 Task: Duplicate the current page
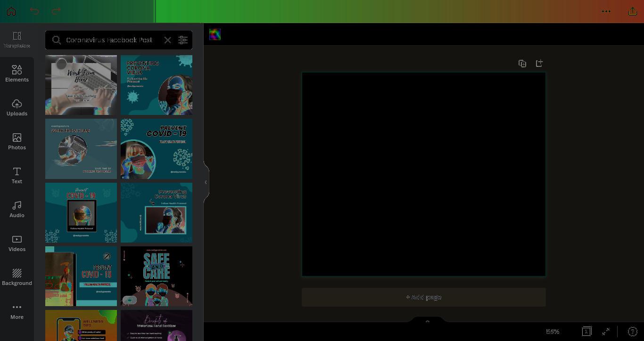[x=522, y=63]
